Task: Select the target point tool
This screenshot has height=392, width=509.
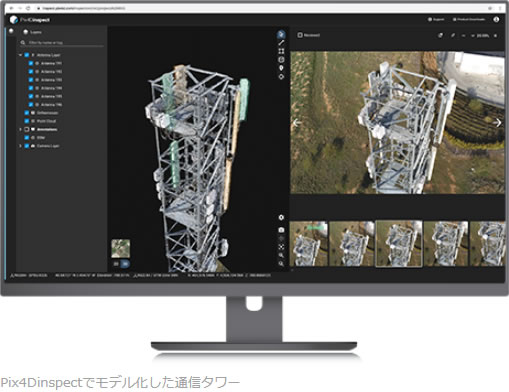Action: pyautogui.click(x=281, y=77)
